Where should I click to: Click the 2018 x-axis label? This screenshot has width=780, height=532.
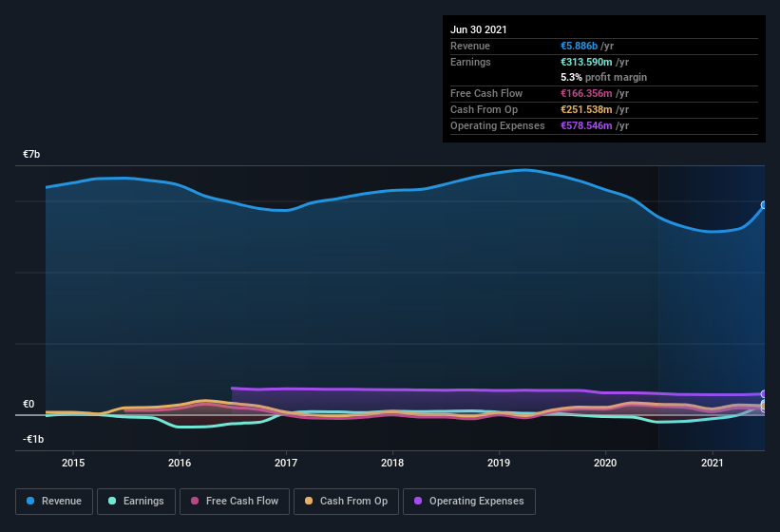pyautogui.click(x=392, y=463)
